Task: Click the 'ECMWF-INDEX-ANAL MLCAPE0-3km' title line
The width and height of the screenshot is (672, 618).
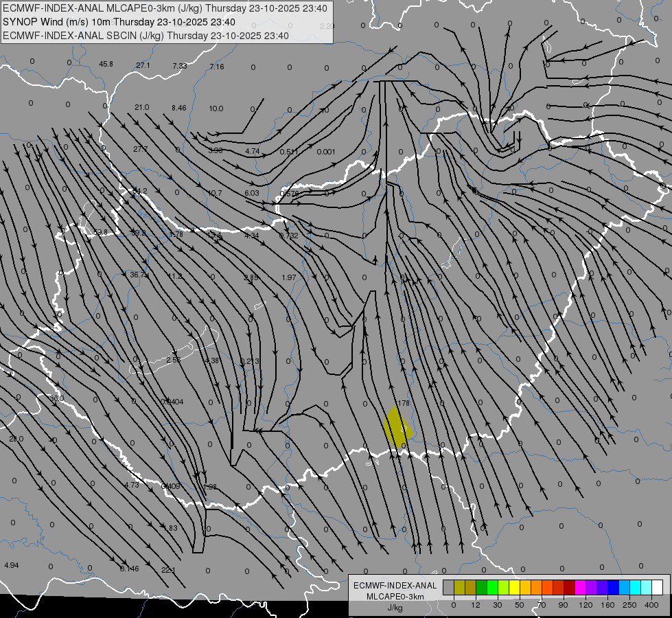Action: (165, 8)
